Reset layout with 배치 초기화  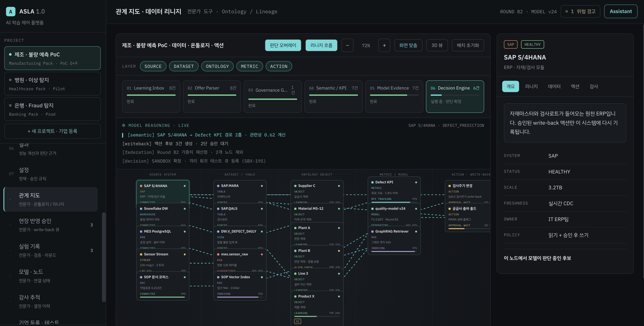point(468,45)
